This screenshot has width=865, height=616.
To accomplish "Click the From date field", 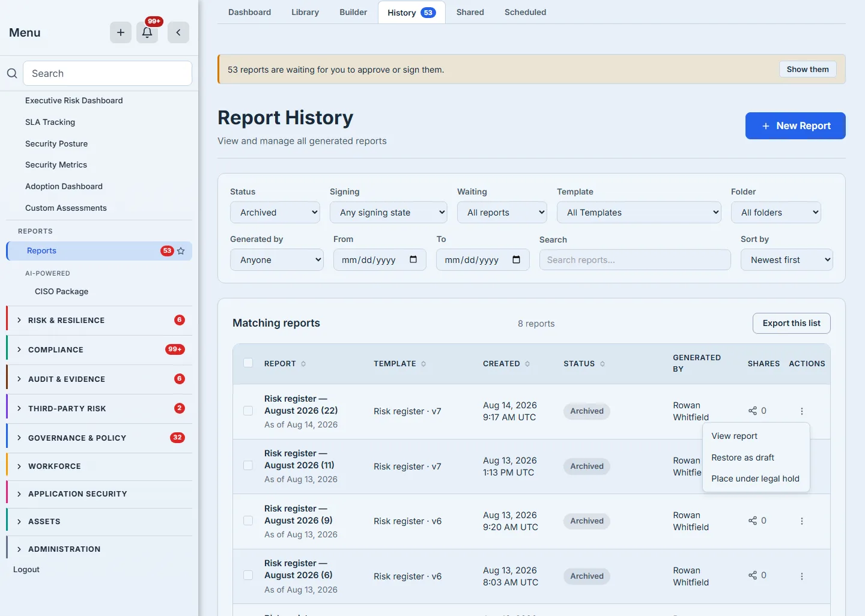I will [x=380, y=260].
